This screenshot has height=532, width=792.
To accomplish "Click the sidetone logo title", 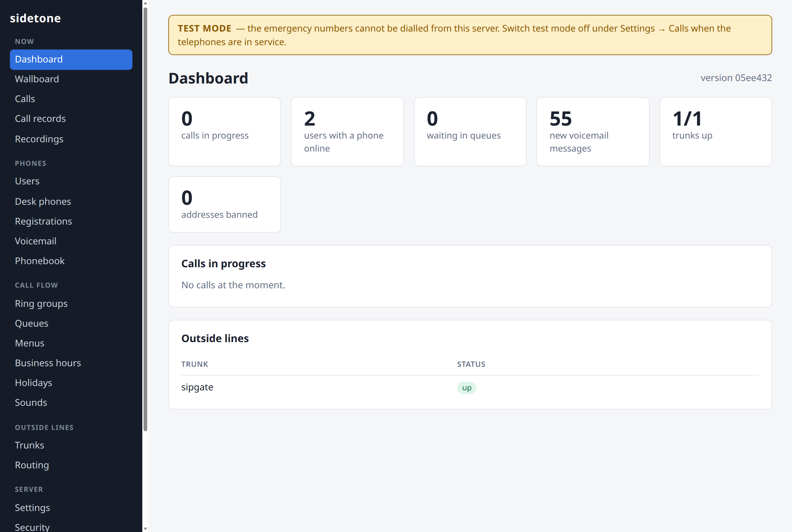I will pyautogui.click(x=35, y=18).
